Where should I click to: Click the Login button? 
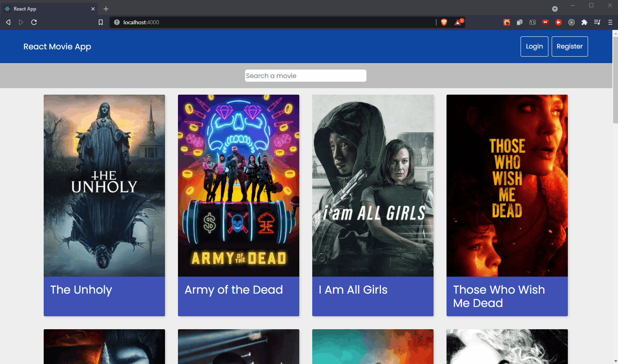534,47
